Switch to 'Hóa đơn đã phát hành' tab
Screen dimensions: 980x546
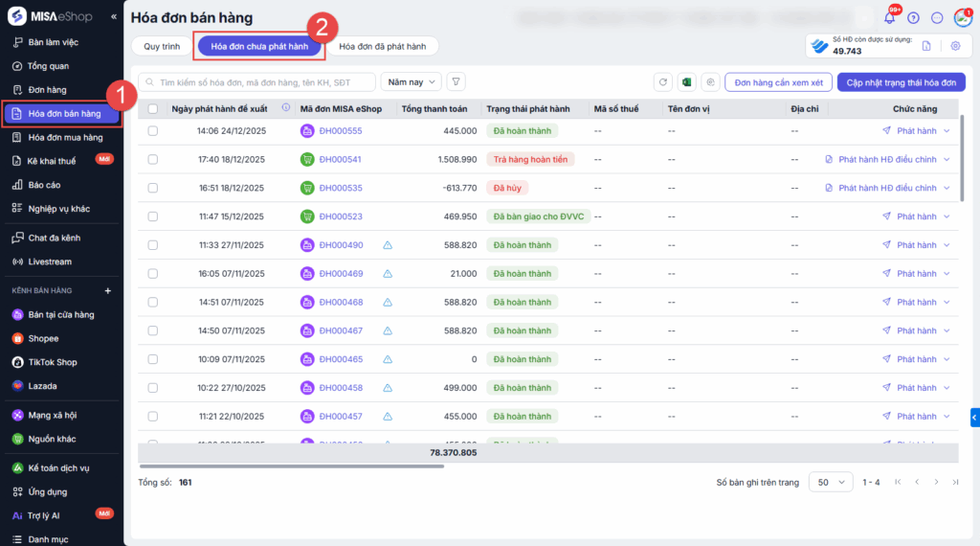coord(383,46)
